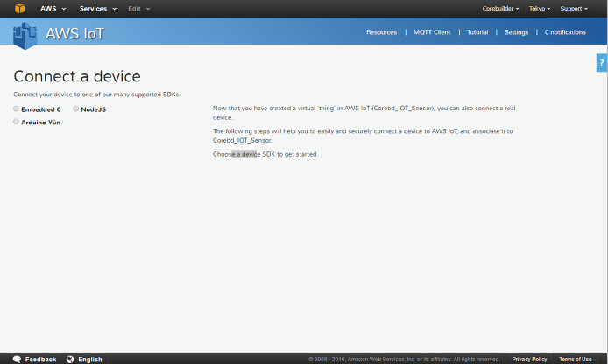Click 'Choose a device SDK to get started' text

265,154
